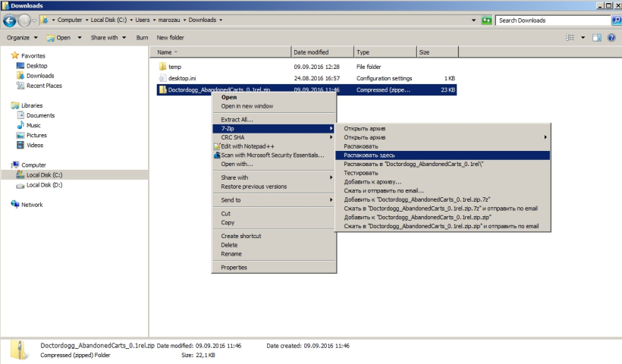Image resolution: width=622 pixels, height=364 pixels.
Task: Open the temp folder icon
Action: coord(162,67)
